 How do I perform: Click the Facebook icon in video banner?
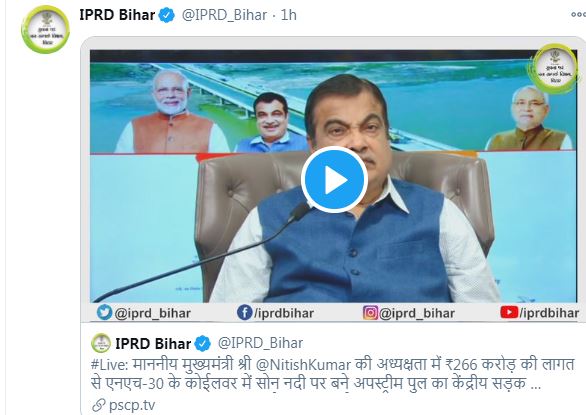pyautogui.click(x=245, y=313)
